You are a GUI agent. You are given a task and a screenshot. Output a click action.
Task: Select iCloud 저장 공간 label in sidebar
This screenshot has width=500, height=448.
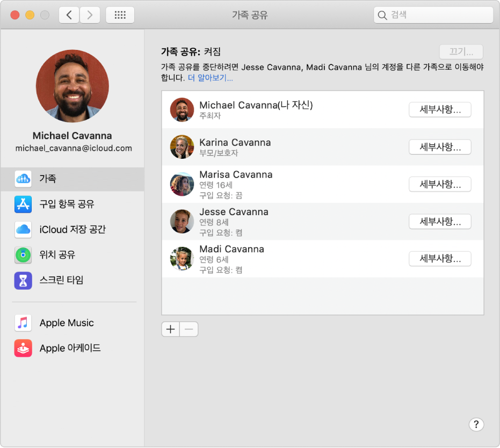tap(73, 230)
